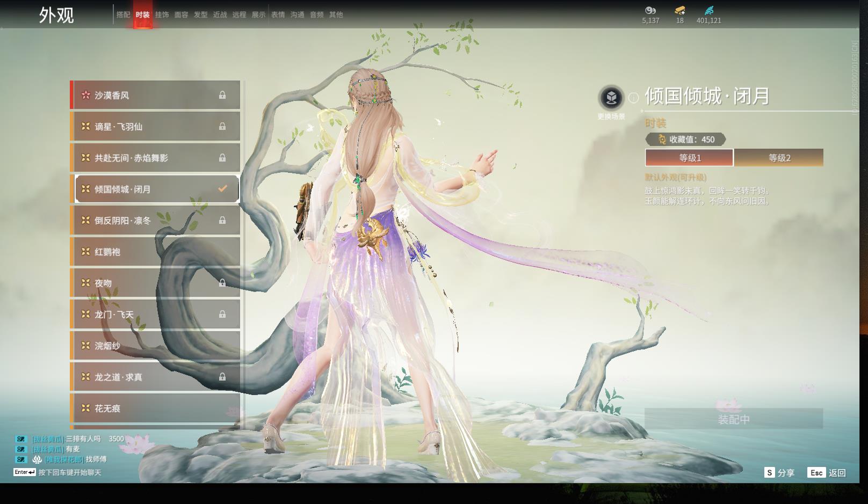868x504 pixels.
Task: Click the 更换场景 scene change icon
Action: tap(611, 98)
